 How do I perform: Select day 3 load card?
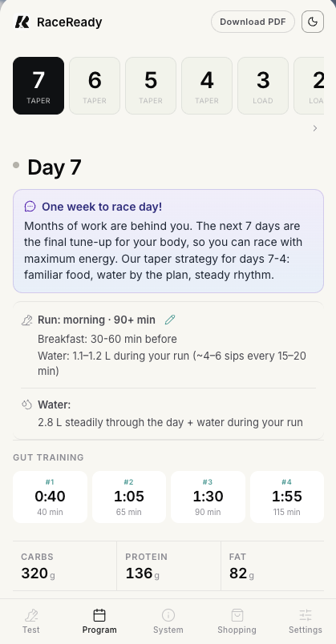coord(263,86)
